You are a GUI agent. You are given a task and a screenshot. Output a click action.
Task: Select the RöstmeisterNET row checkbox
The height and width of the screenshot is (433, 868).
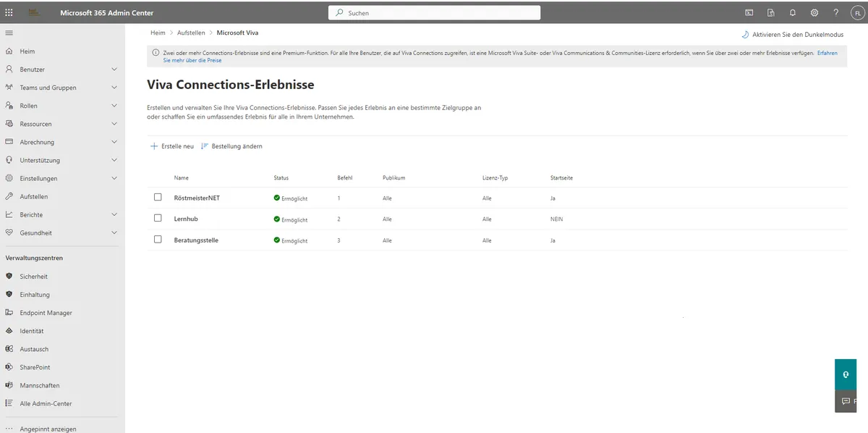(158, 197)
